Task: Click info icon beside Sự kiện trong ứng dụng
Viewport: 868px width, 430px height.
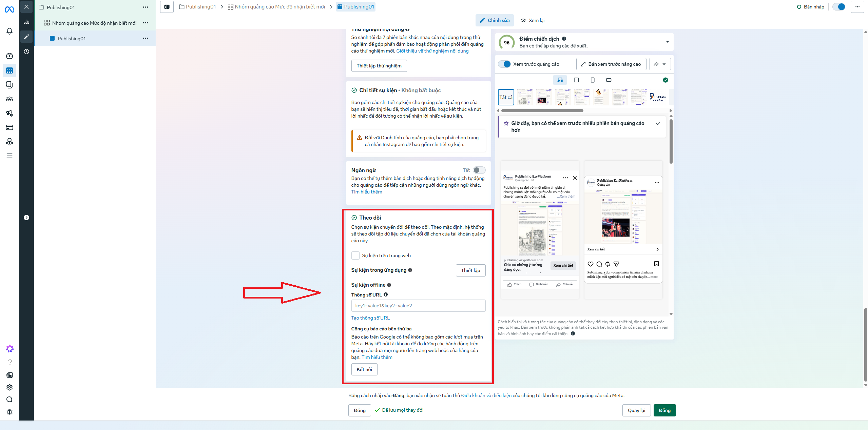Action: pos(410,270)
